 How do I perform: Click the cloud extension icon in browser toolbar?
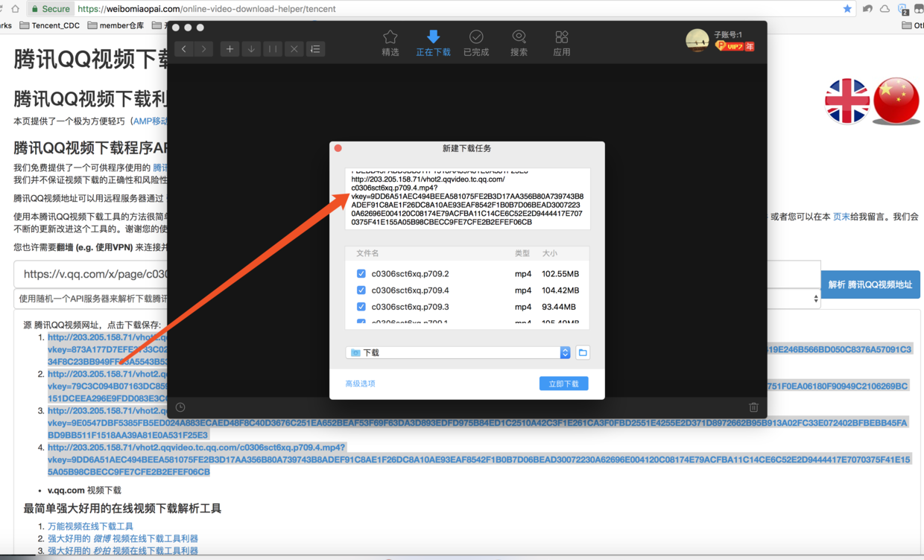click(x=885, y=9)
